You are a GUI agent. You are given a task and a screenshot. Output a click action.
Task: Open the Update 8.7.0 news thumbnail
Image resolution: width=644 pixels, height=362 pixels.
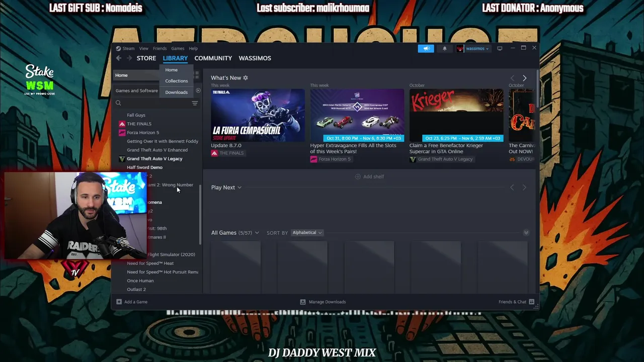258,116
